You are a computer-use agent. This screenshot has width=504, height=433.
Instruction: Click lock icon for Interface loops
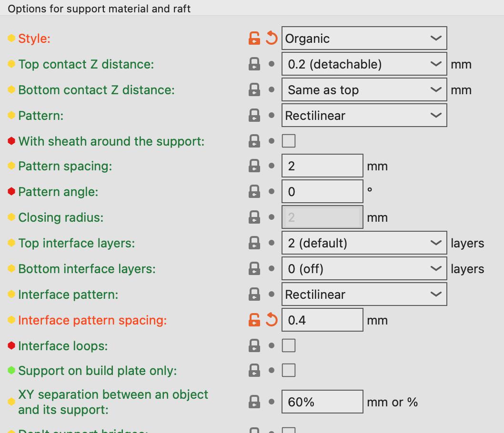click(x=254, y=346)
